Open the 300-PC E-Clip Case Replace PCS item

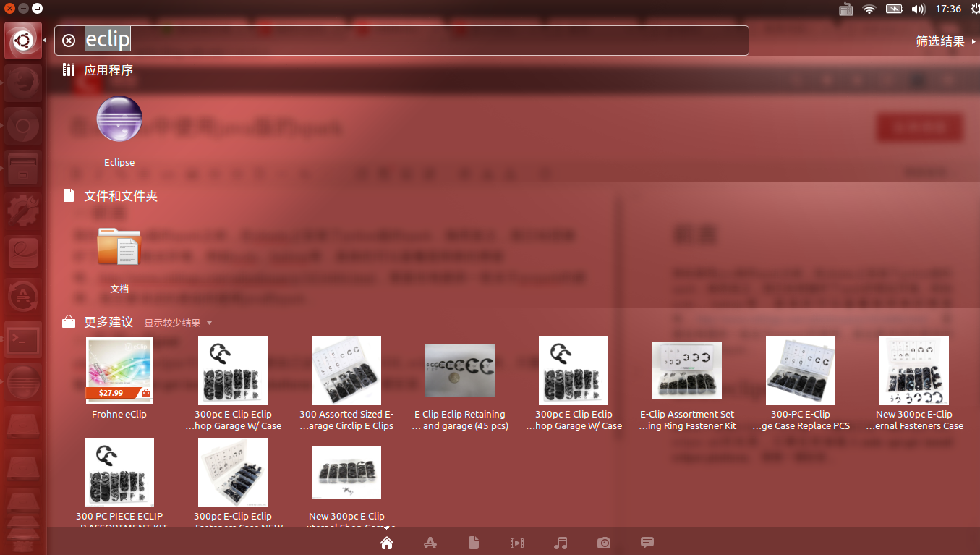tap(801, 384)
